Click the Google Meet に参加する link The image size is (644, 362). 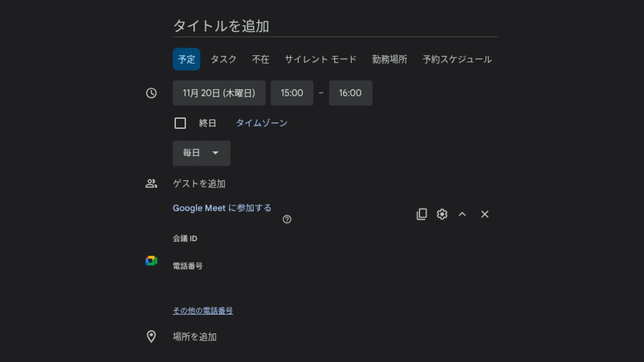tap(222, 208)
